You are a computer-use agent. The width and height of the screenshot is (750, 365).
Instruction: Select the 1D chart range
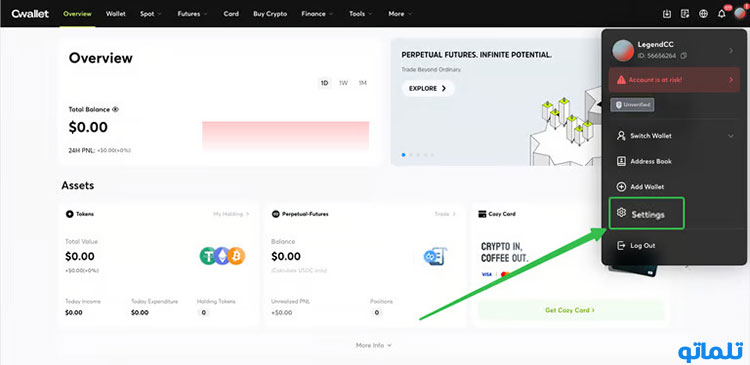[324, 83]
